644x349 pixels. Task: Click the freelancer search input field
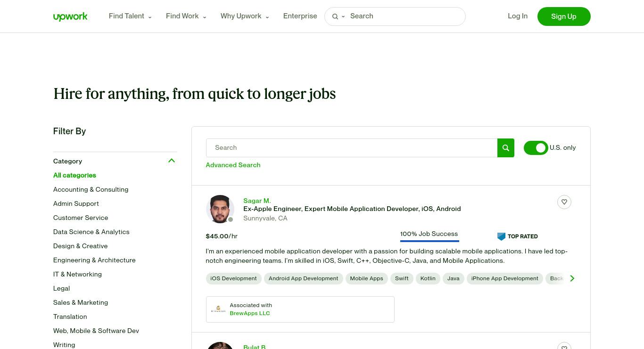coord(352,148)
